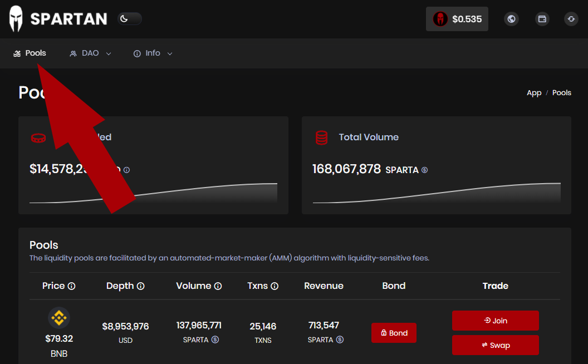Open the DAO menu
This screenshot has height=364, width=588.
coord(90,53)
